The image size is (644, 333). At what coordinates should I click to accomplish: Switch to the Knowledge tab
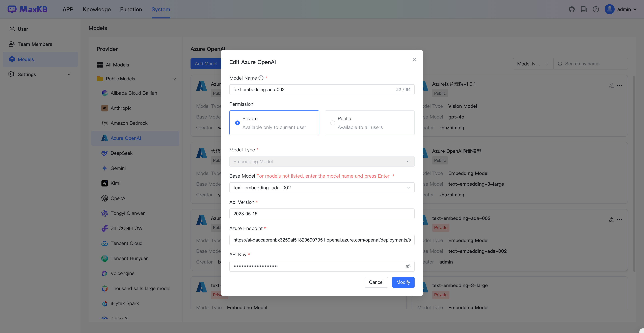pos(96,9)
